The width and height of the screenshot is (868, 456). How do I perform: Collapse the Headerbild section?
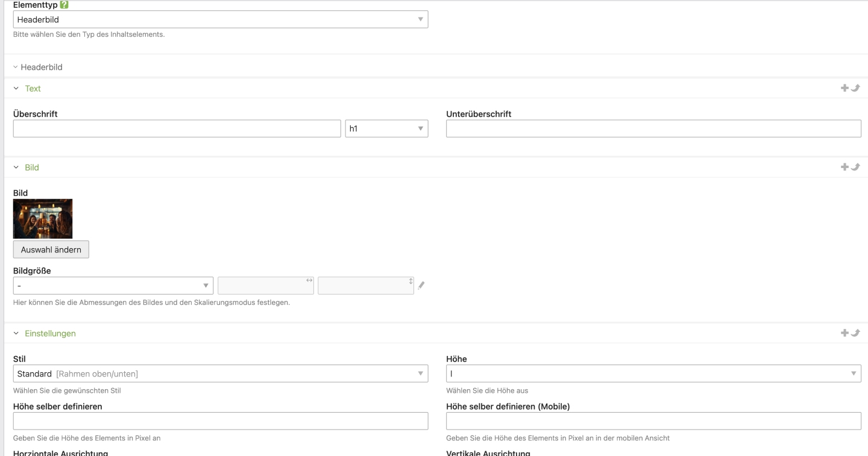38,67
